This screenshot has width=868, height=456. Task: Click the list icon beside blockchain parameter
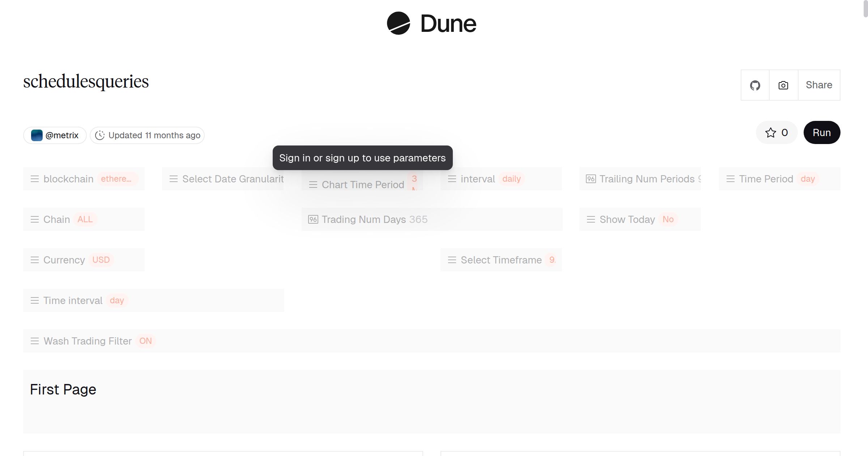pyautogui.click(x=35, y=179)
